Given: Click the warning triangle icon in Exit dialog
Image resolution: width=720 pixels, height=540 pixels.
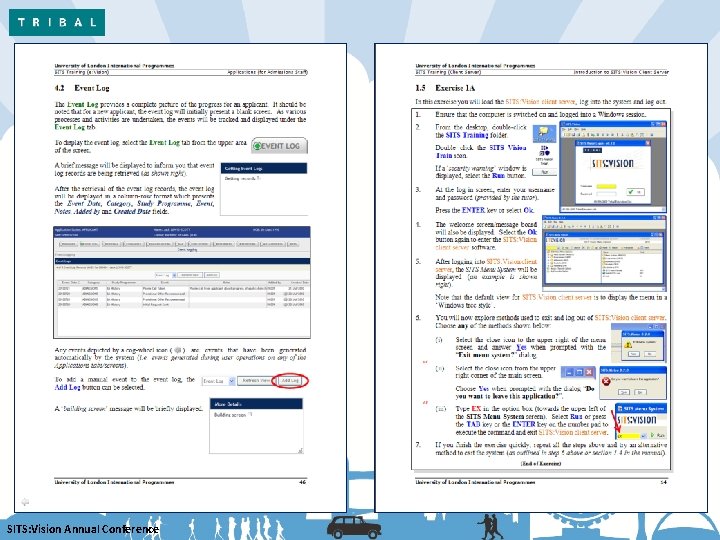Looking at the screenshot, I should [x=628, y=343].
